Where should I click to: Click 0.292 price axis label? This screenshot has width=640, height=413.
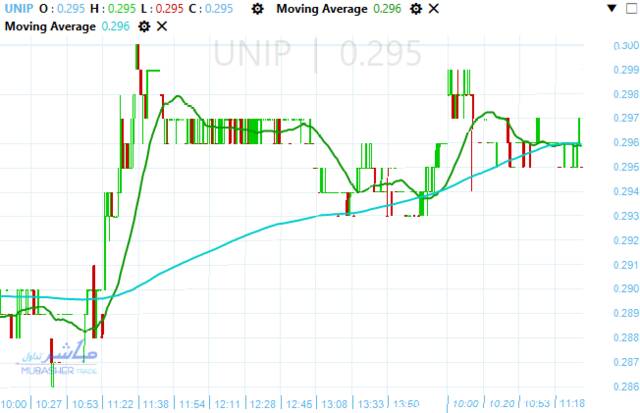tap(626, 240)
